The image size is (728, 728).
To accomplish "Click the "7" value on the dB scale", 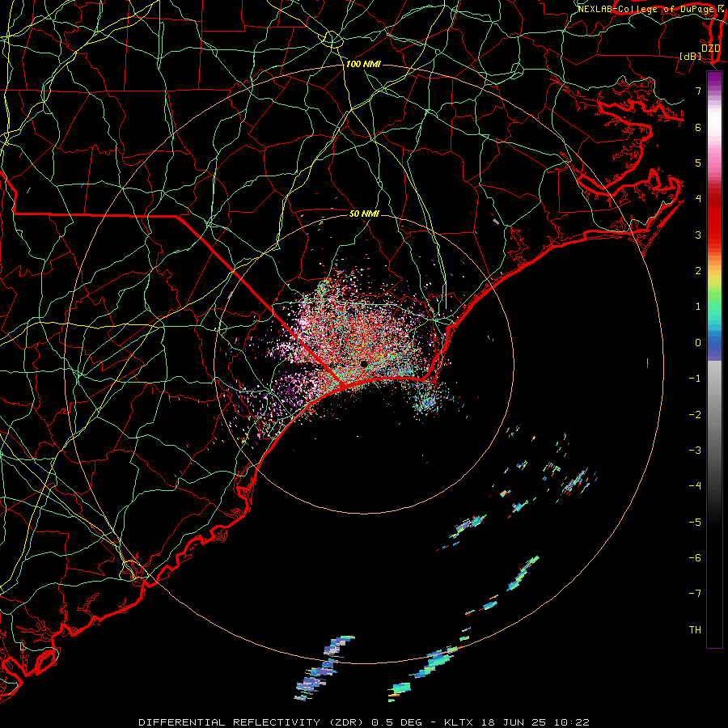I will (698, 91).
